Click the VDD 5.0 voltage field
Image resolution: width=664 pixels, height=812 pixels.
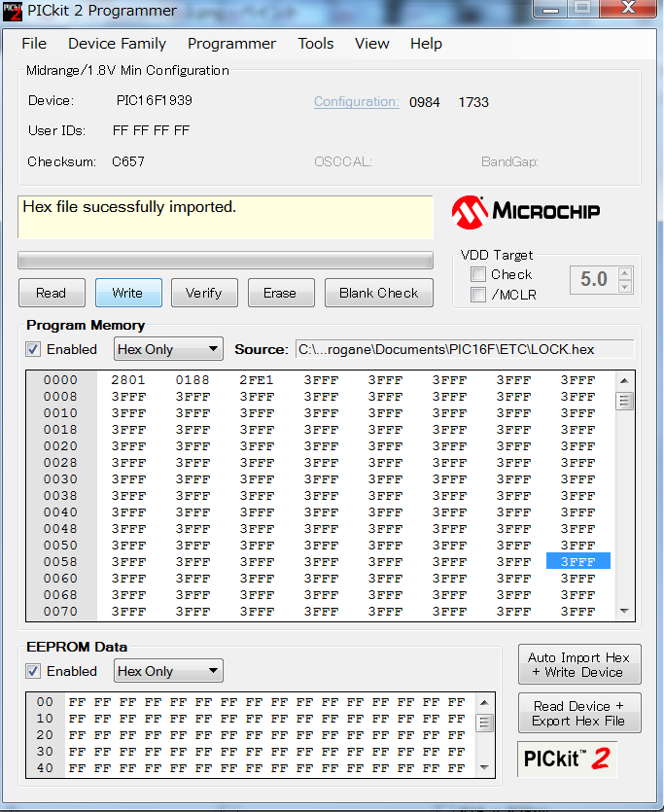(x=594, y=280)
